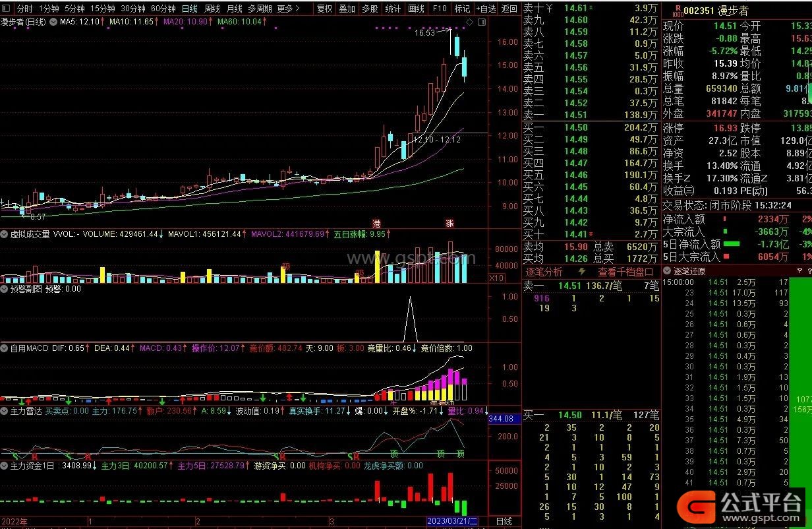Click the X10 volume scale label
Screen dimensions: 812x529
[497, 278]
